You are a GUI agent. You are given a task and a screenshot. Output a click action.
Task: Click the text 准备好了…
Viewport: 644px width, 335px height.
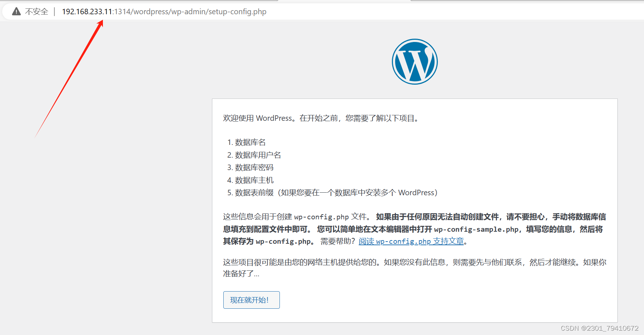[x=241, y=274]
